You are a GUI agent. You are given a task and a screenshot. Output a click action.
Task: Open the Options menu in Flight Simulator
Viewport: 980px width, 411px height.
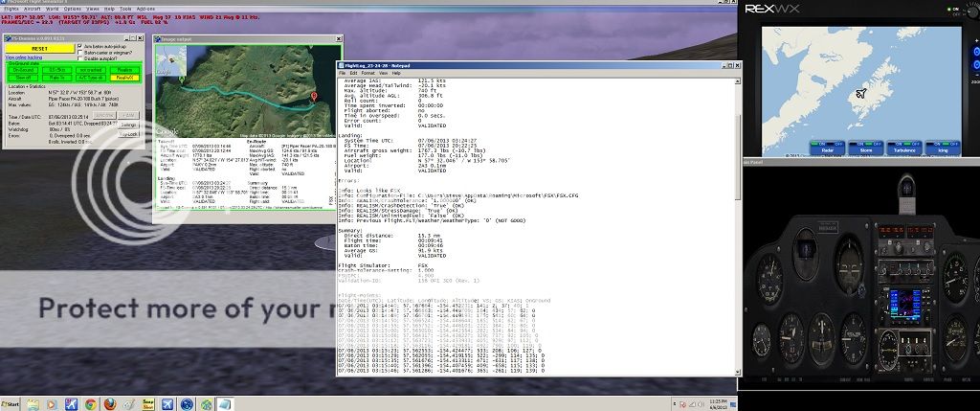(73, 9)
